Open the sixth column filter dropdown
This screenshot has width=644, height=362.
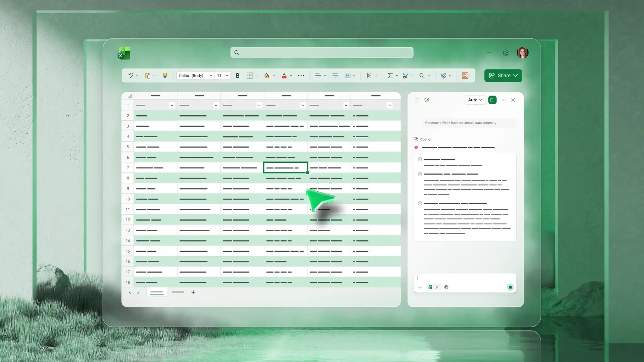(x=389, y=105)
